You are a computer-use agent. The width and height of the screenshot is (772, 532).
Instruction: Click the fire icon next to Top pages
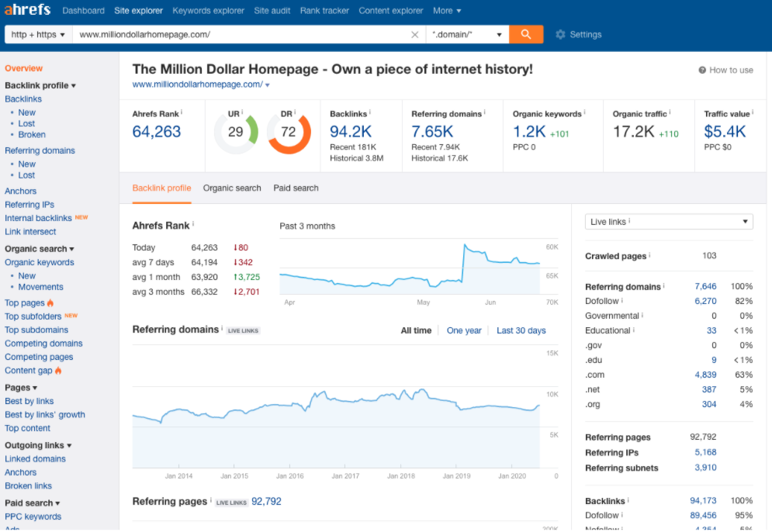tap(50, 302)
